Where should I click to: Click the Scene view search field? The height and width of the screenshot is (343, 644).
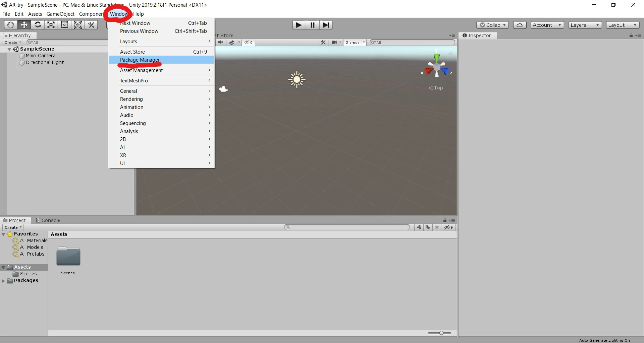pos(412,43)
